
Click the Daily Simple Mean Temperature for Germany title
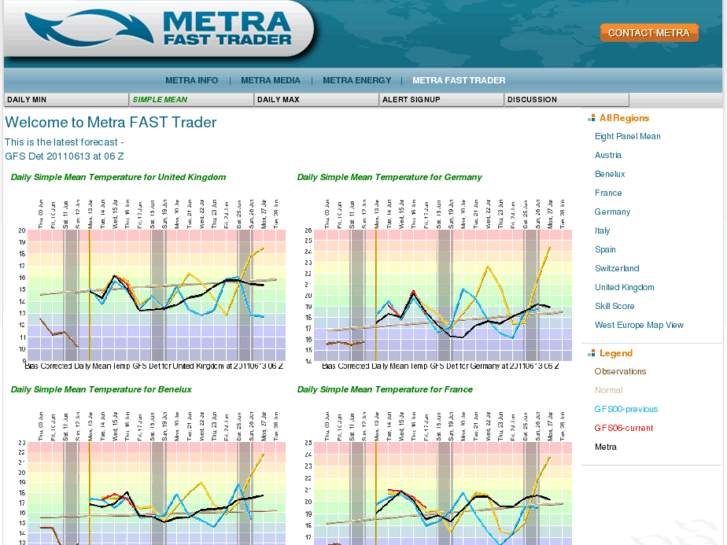point(389,177)
